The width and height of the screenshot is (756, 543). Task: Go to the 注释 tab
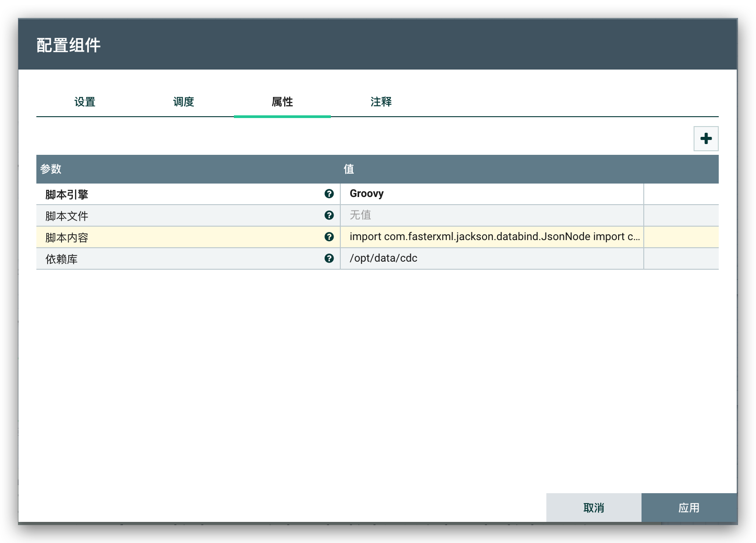381,102
